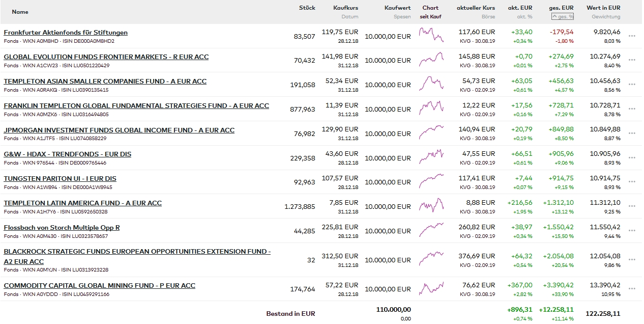The height and width of the screenshot is (324, 644).
Task: Open options menu for Flossbach von Storch row
Action: [x=632, y=231]
